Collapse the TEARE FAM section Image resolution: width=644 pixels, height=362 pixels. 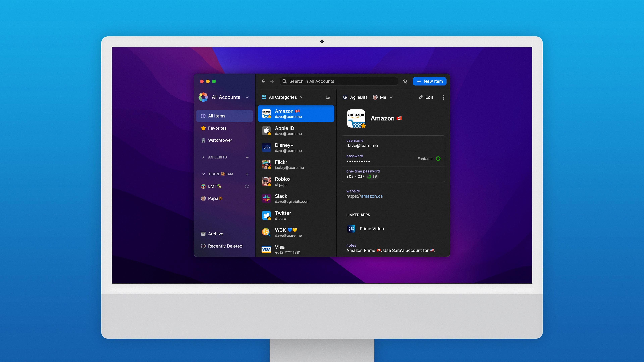[203, 174]
